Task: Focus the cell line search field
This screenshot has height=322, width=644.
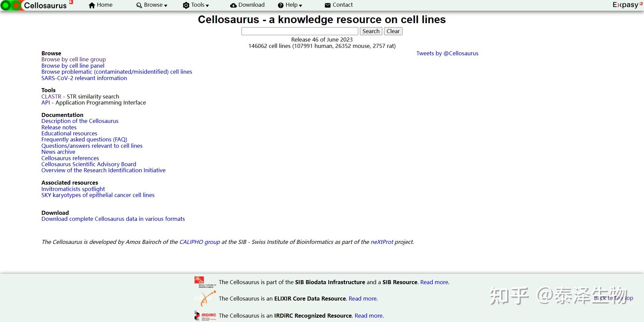Action: pos(300,31)
